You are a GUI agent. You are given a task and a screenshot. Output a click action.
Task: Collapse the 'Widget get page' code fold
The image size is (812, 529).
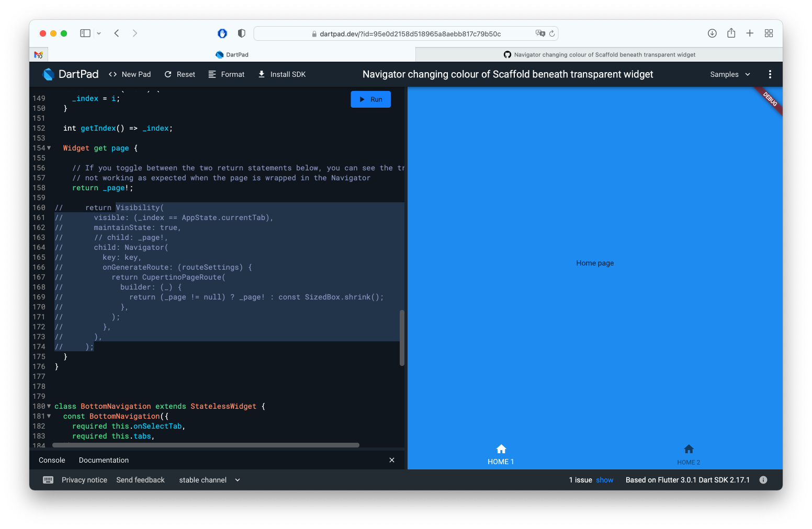(49, 148)
